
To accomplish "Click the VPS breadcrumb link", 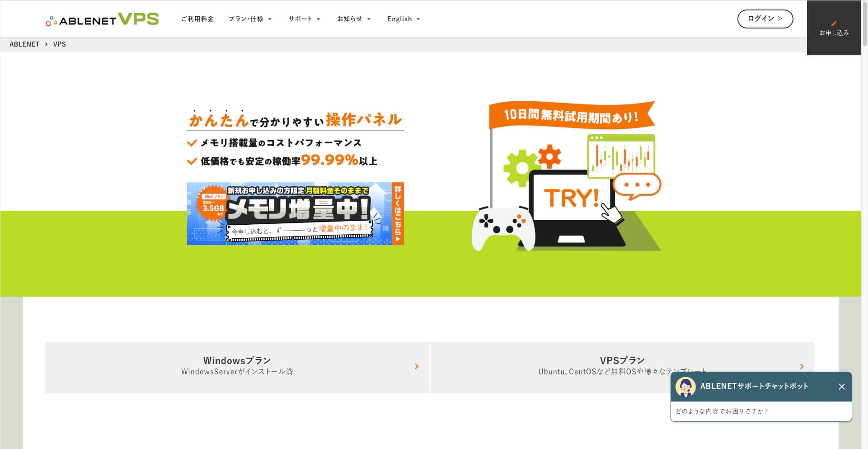I will tap(59, 44).
